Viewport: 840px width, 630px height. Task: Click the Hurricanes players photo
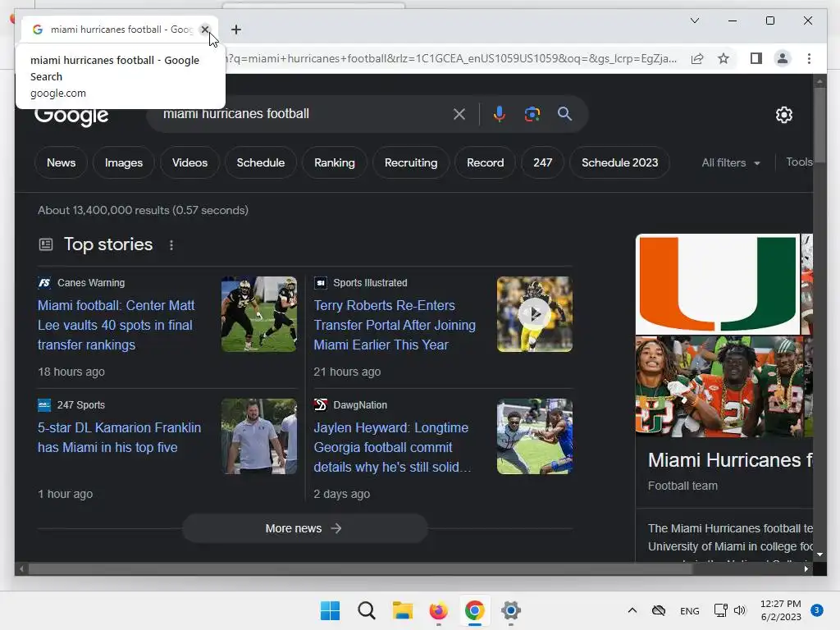[x=719, y=386]
